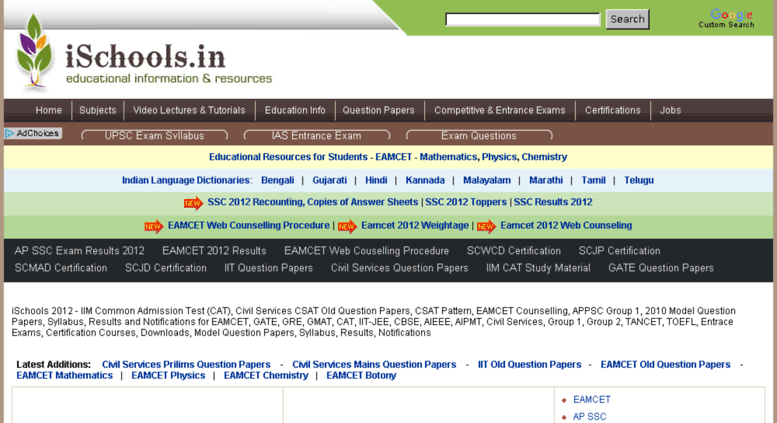
Task: Open Competitive & Entrance Exams menu
Action: coord(500,110)
